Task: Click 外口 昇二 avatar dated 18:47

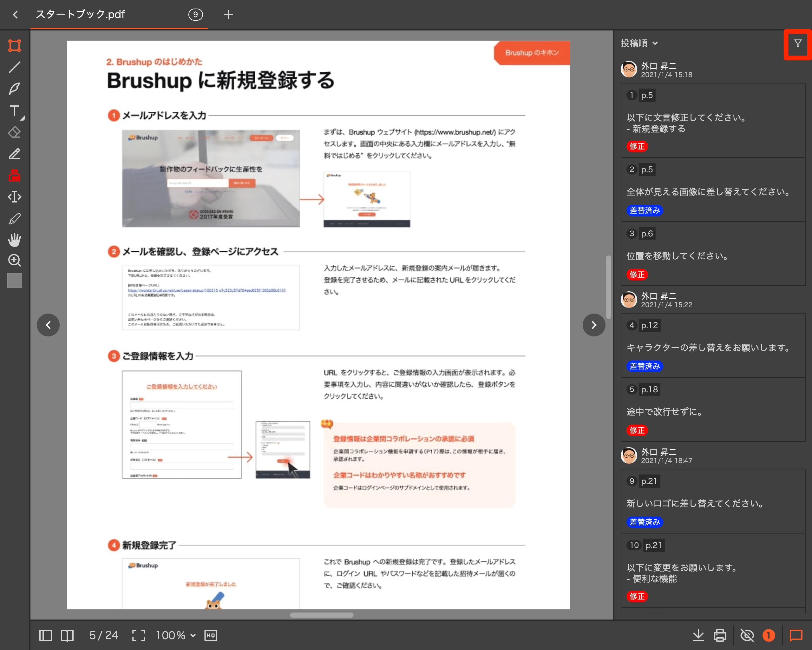Action: click(629, 455)
